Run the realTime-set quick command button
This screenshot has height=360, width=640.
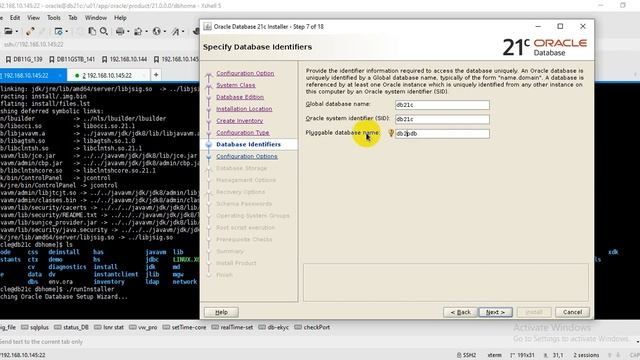coord(232,327)
